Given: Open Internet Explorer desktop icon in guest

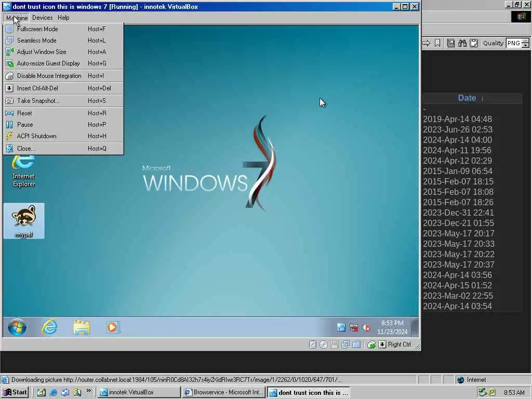Looking at the screenshot, I should coord(23,171).
